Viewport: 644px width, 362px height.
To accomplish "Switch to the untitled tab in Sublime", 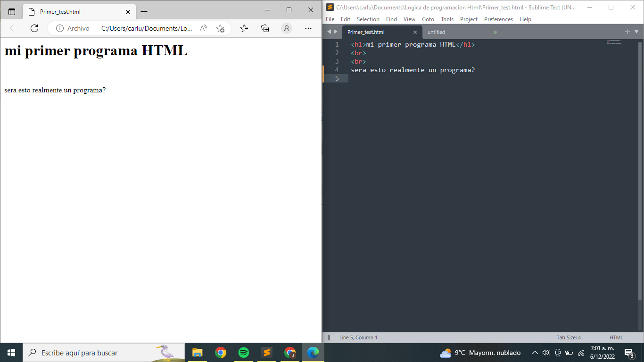I will [x=461, y=32].
